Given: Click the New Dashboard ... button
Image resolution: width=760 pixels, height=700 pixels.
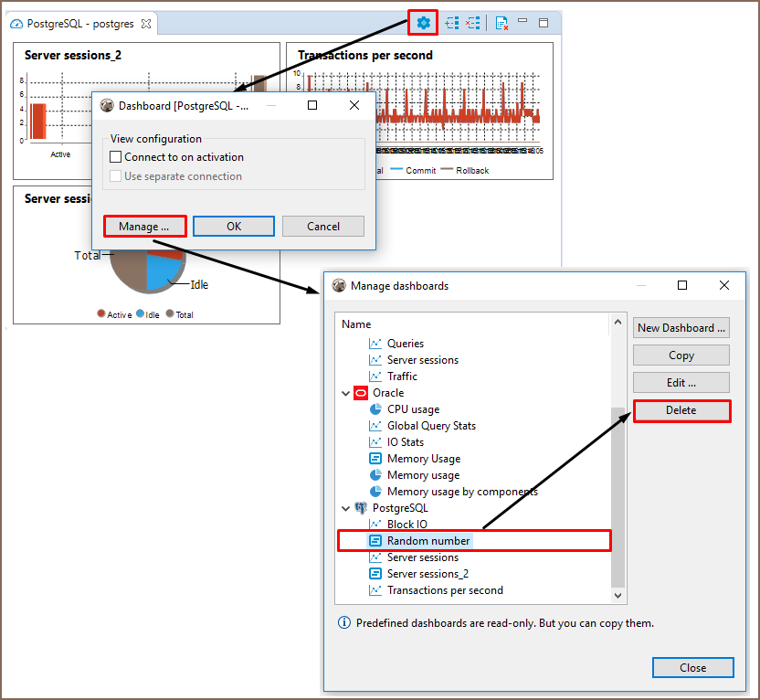Looking at the screenshot, I should point(681,328).
